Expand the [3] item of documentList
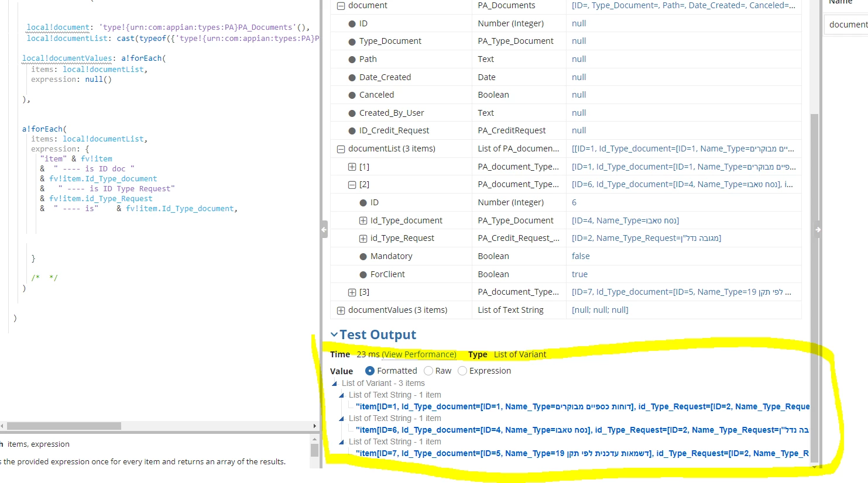The width and height of the screenshot is (868, 483). [x=352, y=292]
